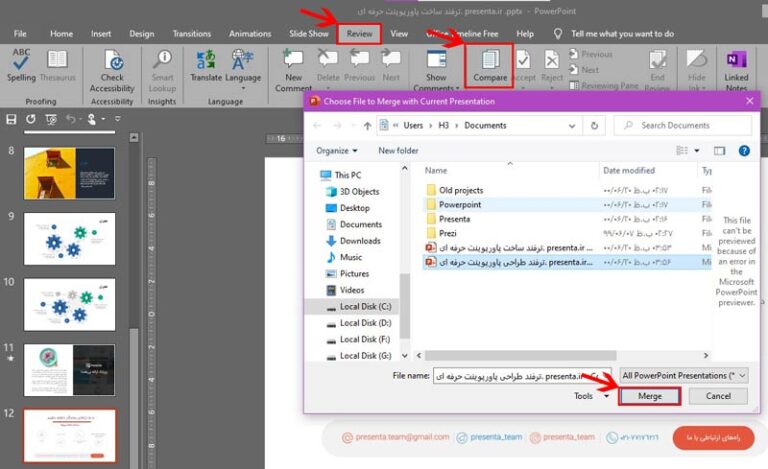Click Refresh icon next to address bar
768x469 pixels.
[x=594, y=126]
